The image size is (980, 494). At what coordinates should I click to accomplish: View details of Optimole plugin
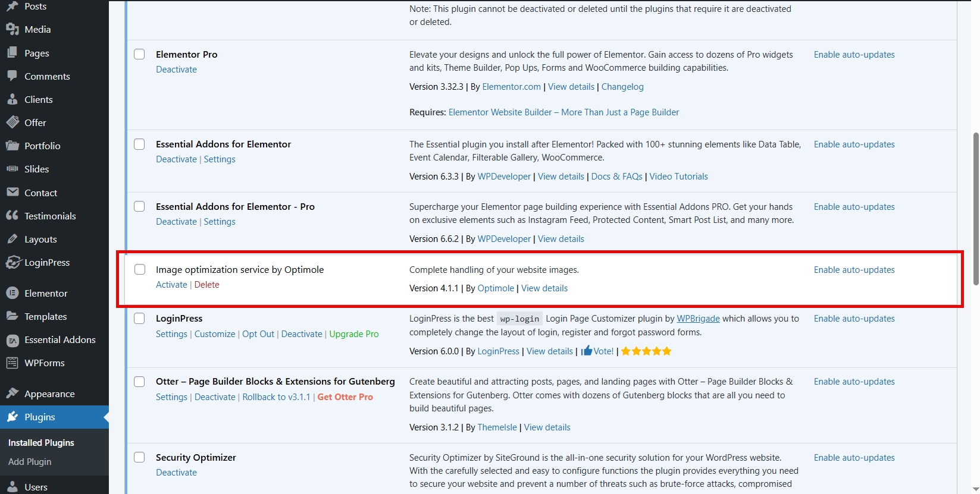tap(544, 288)
